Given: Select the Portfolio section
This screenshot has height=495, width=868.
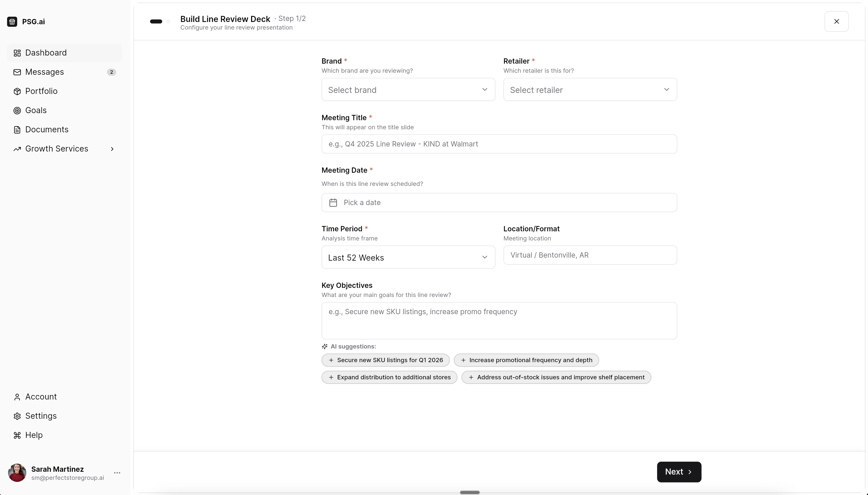Looking at the screenshot, I should 41,91.
